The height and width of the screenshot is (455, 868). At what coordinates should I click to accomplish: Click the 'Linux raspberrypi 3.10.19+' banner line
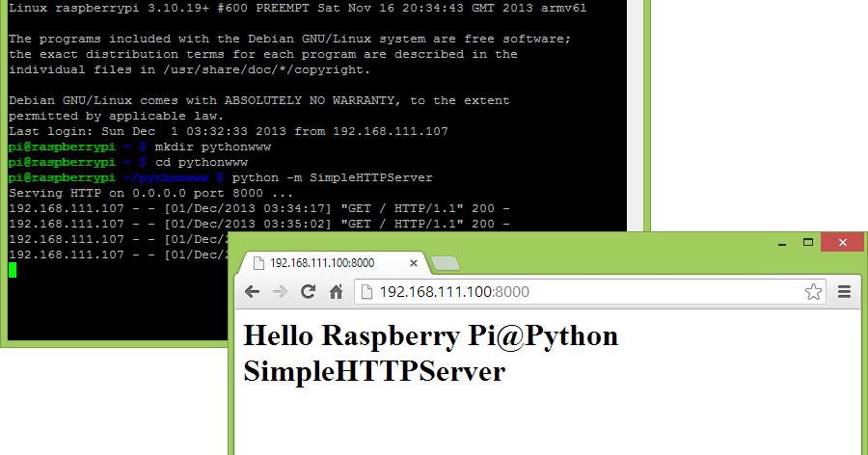pos(297,8)
